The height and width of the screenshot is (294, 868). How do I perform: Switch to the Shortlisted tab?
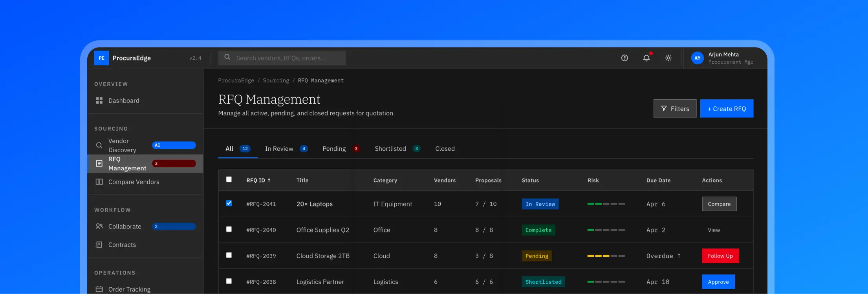397,149
